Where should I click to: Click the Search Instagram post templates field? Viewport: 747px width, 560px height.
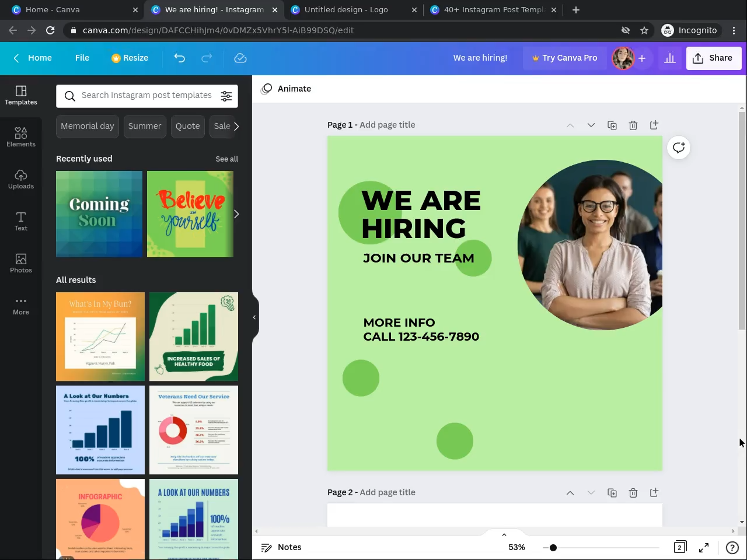(146, 96)
